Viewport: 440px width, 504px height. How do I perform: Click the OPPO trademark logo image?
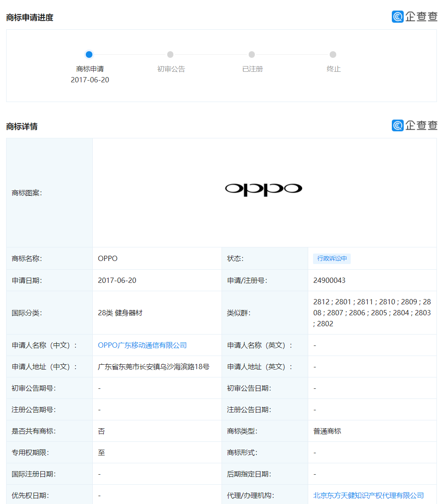tap(264, 189)
